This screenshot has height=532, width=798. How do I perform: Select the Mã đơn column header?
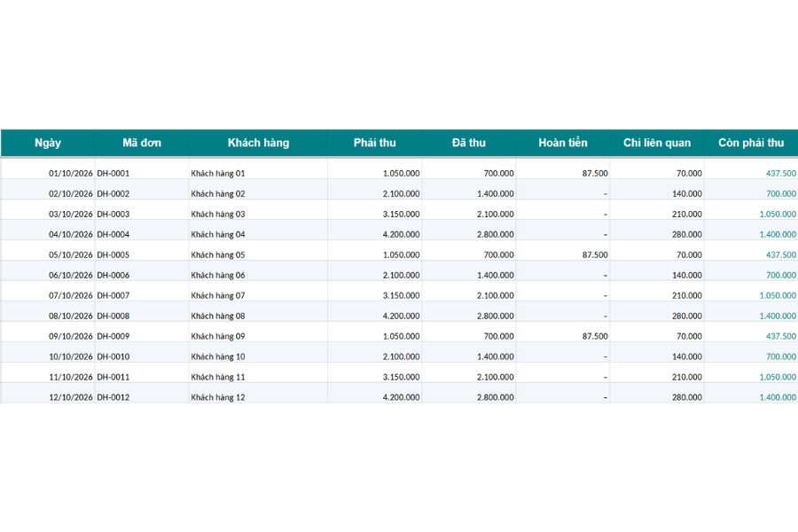142,143
